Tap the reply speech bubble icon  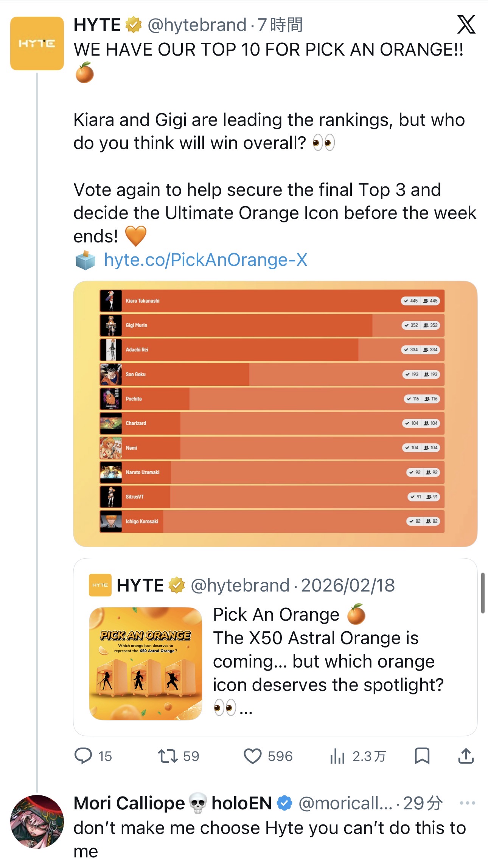click(83, 756)
